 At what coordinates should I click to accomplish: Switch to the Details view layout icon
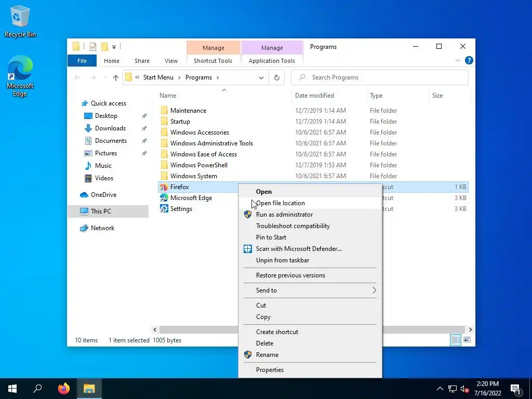coord(456,340)
